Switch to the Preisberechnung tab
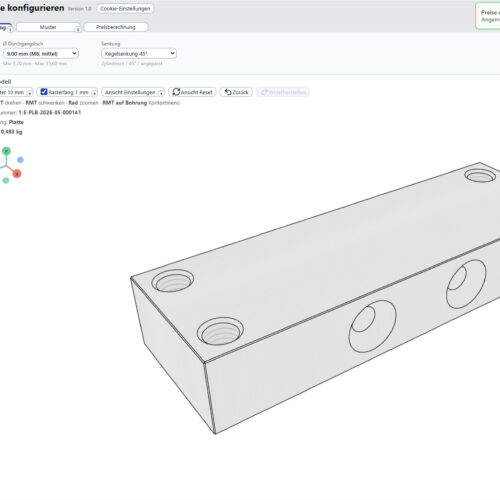This screenshot has height=500, width=500. [x=116, y=27]
